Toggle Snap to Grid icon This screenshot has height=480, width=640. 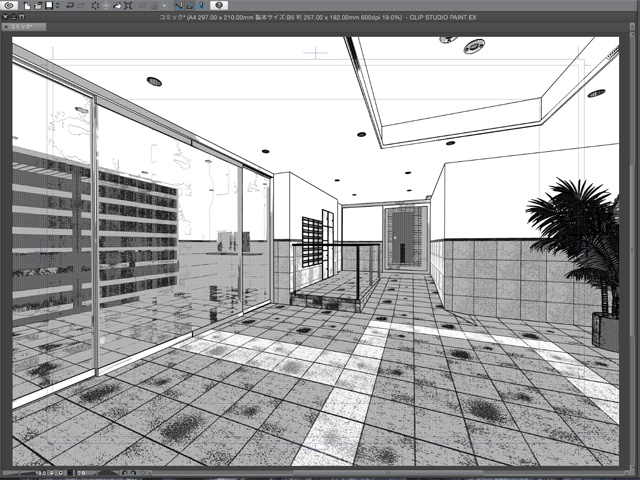pyautogui.click(x=200, y=5)
